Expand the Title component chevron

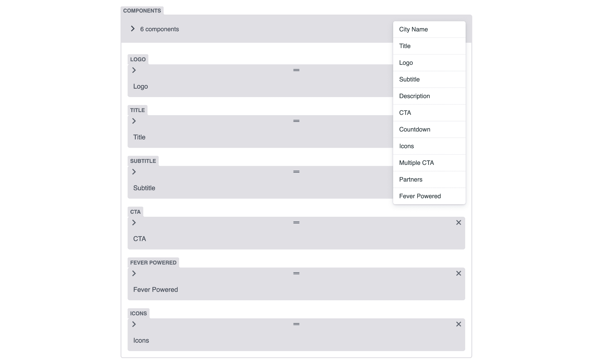click(134, 121)
